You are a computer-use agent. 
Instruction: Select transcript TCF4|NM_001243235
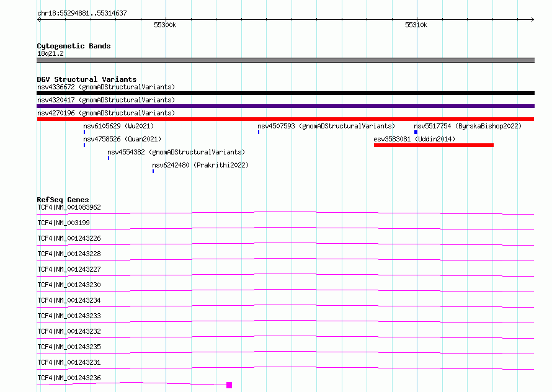69,347
